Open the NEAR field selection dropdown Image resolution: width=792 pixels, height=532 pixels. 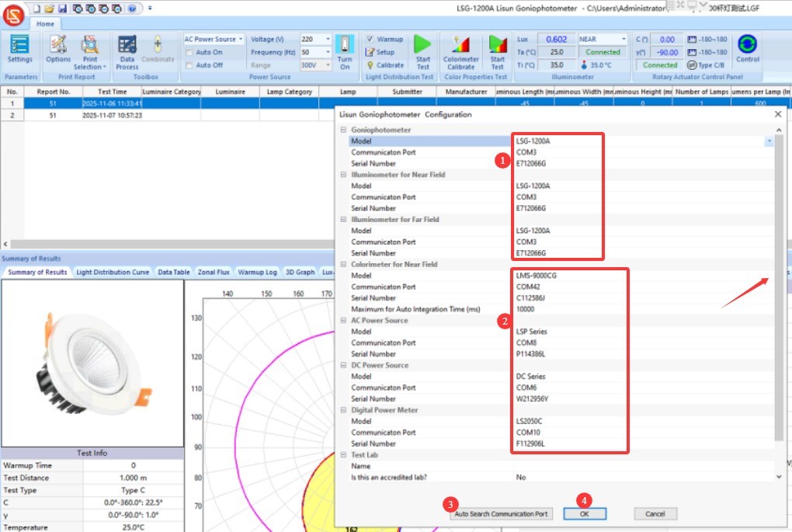(624, 39)
